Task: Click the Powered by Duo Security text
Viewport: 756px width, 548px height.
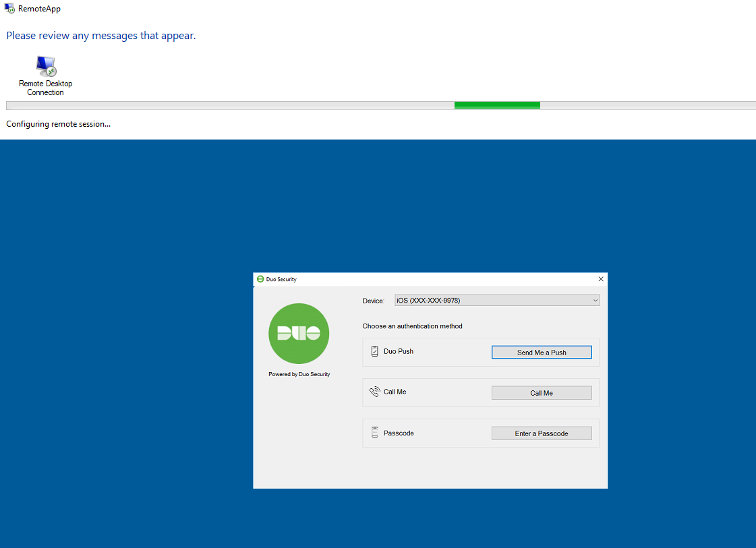Action: (x=299, y=374)
